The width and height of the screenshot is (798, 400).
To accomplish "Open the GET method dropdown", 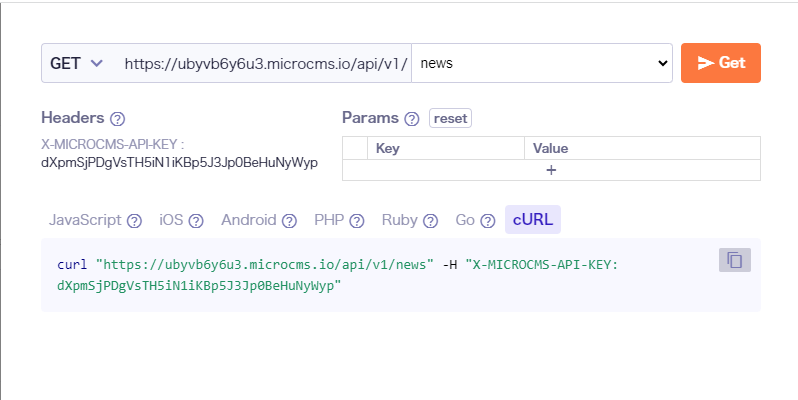I will [77, 63].
